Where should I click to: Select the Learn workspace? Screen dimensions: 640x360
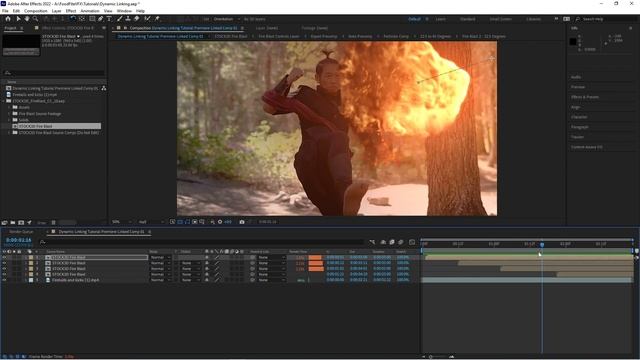tap(440, 19)
